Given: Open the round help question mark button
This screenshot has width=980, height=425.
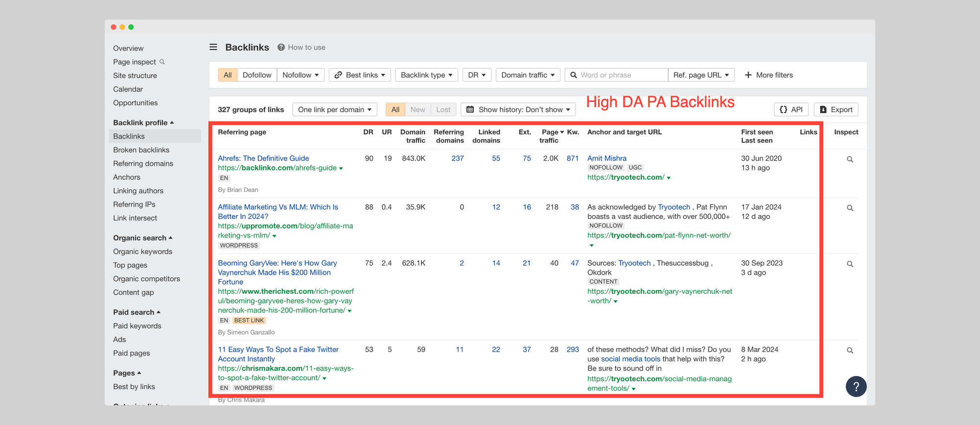Looking at the screenshot, I should coord(856,386).
